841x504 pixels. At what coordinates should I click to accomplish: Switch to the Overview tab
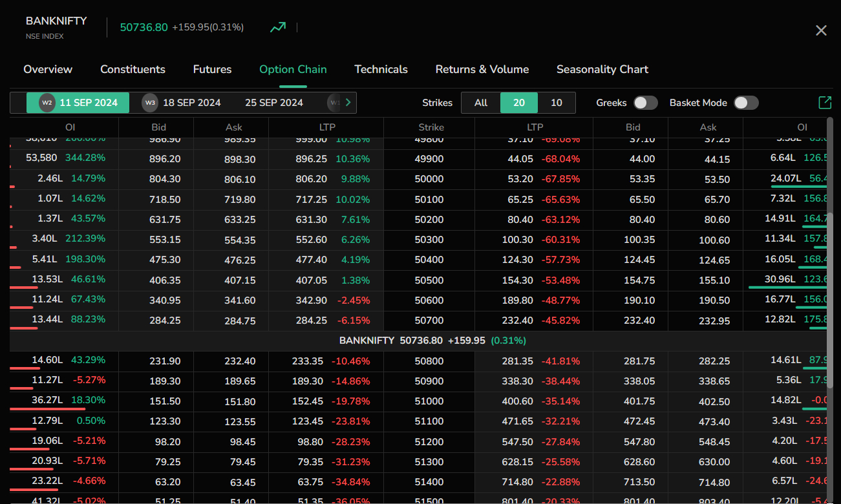pos(48,69)
